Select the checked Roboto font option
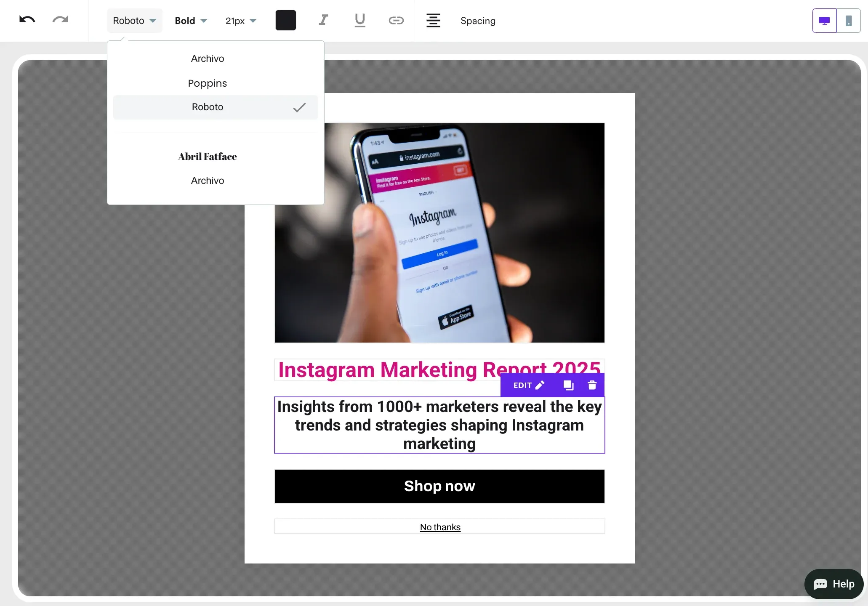 (216, 107)
